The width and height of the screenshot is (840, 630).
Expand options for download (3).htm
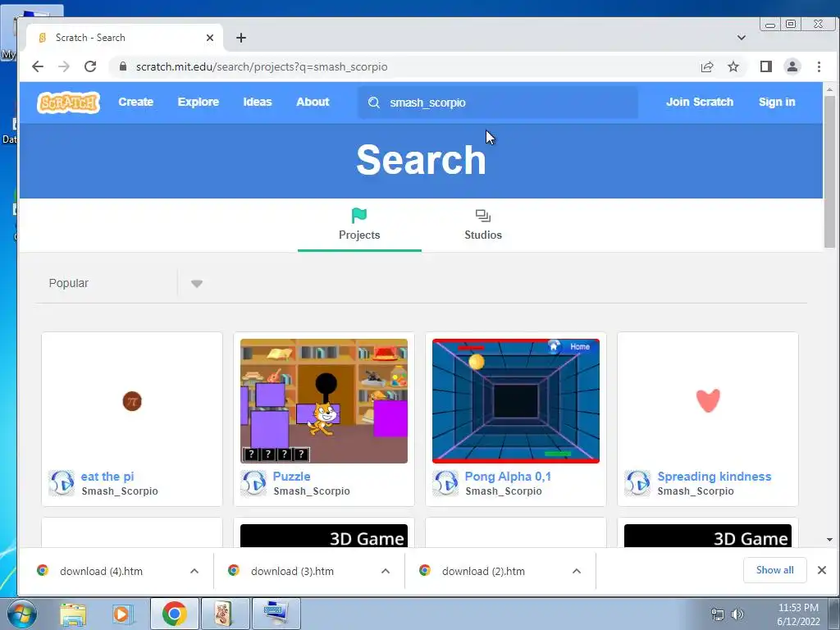tap(386, 571)
